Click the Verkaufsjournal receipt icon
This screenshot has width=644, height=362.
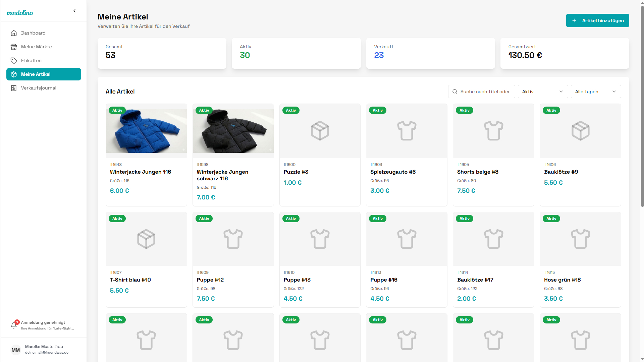click(x=14, y=88)
